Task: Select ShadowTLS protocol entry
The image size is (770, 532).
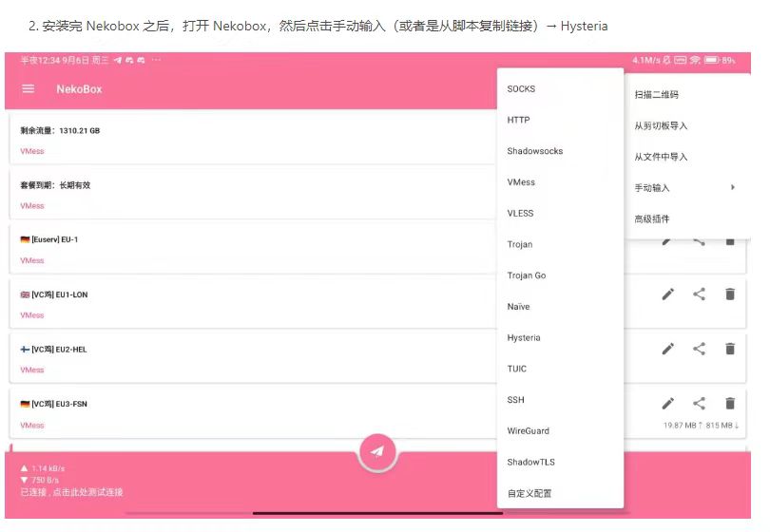Action: click(560, 462)
